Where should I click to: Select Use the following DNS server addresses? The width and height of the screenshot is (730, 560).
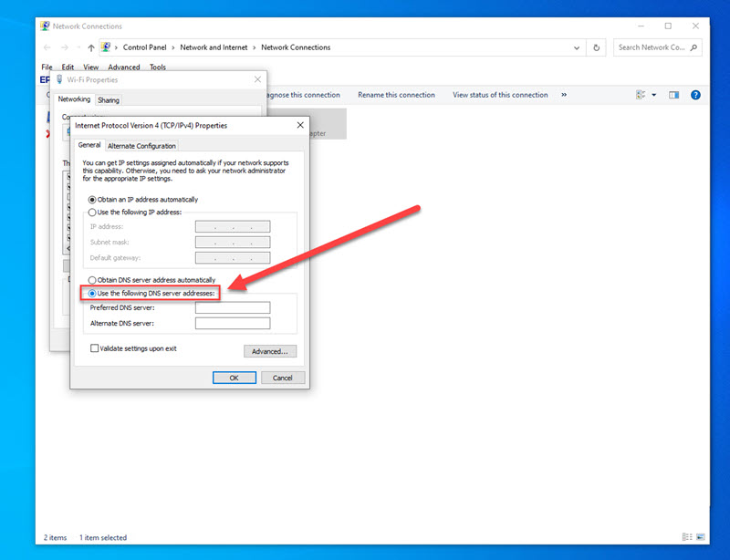[x=151, y=294]
